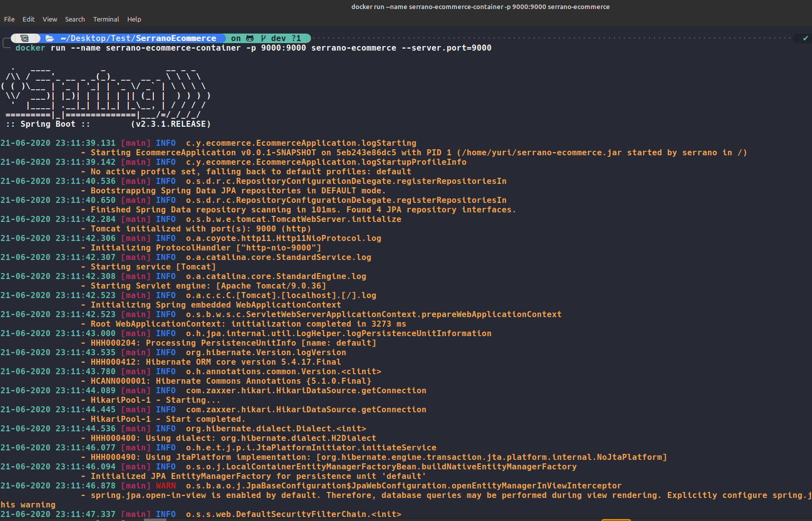Click 'o.s.s.web.DefaultSecurityFilterChain.<init>' logger name
812x521 pixels.
(x=294, y=514)
